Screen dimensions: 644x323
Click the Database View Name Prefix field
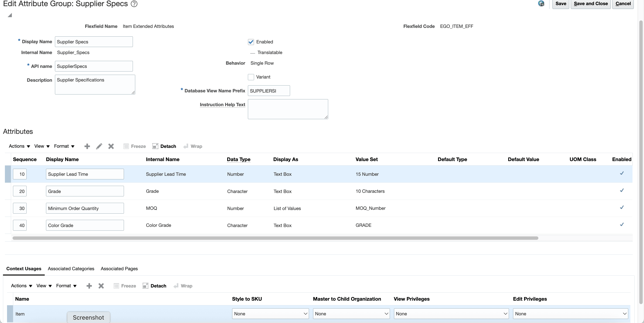pyautogui.click(x=269, y=91)
